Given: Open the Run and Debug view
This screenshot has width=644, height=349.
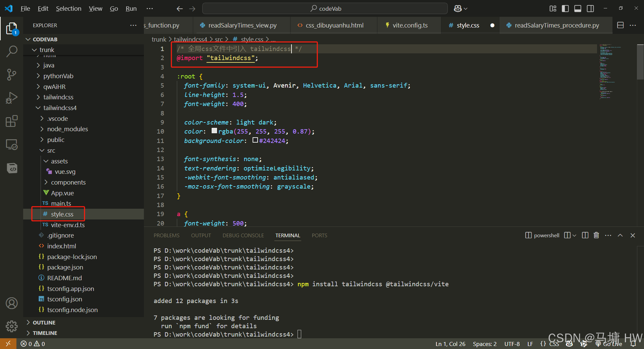Looking at the screenshot, I should coord(12,98).
